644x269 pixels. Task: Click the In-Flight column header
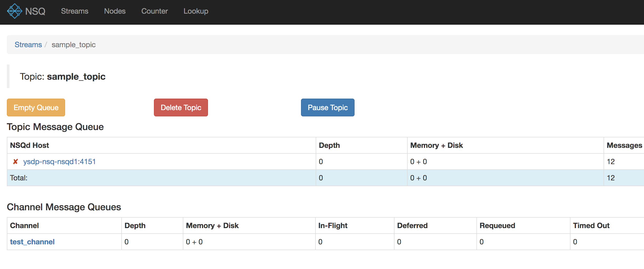pyautogui.click(x=333, y=225)
